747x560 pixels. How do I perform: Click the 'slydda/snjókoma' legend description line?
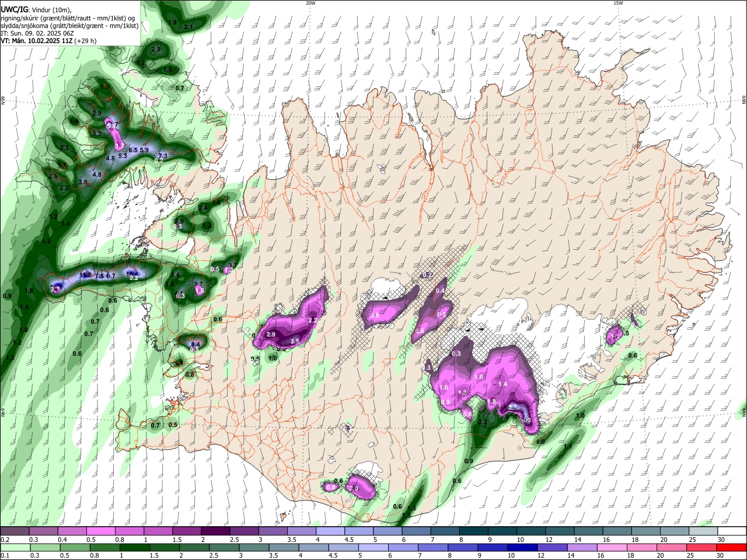pos(69,26)
